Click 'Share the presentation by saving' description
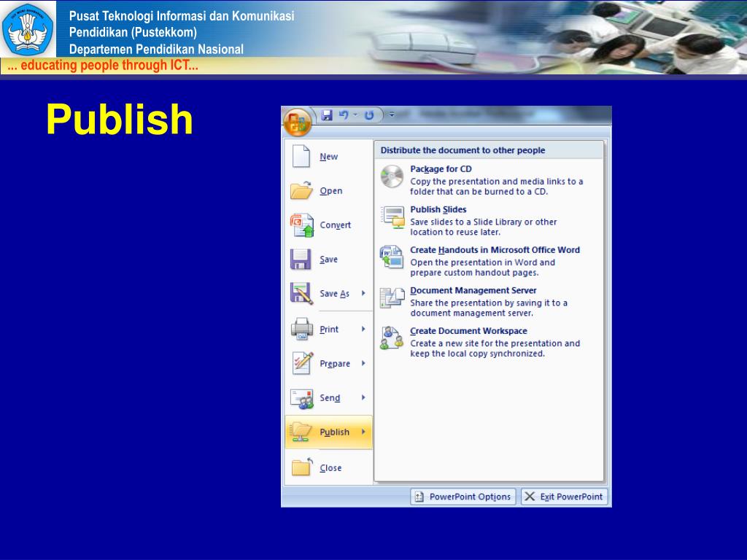This screenshot has width=747, height=560. (488, 308)
